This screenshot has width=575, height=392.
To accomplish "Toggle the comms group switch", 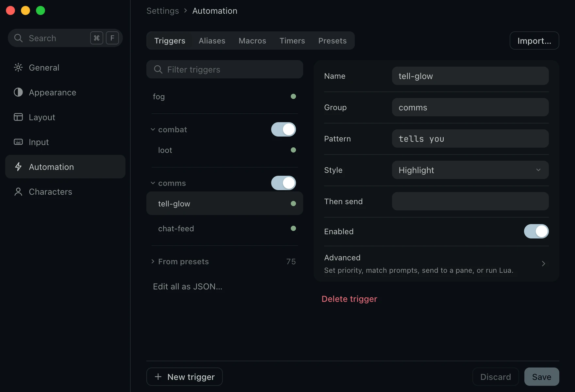I will (284, 183).
